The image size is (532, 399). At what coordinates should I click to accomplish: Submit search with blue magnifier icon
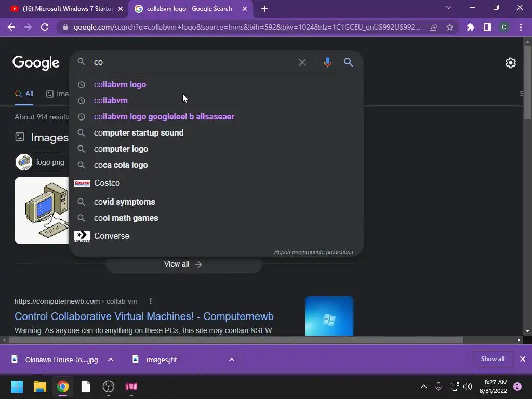tap(348, 62)
